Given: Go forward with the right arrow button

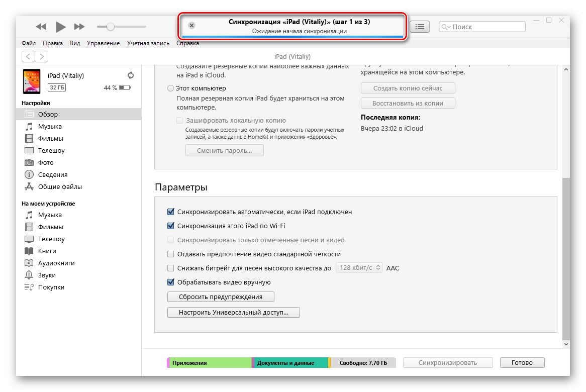Looking at the screenshot, I should [42, 56].
